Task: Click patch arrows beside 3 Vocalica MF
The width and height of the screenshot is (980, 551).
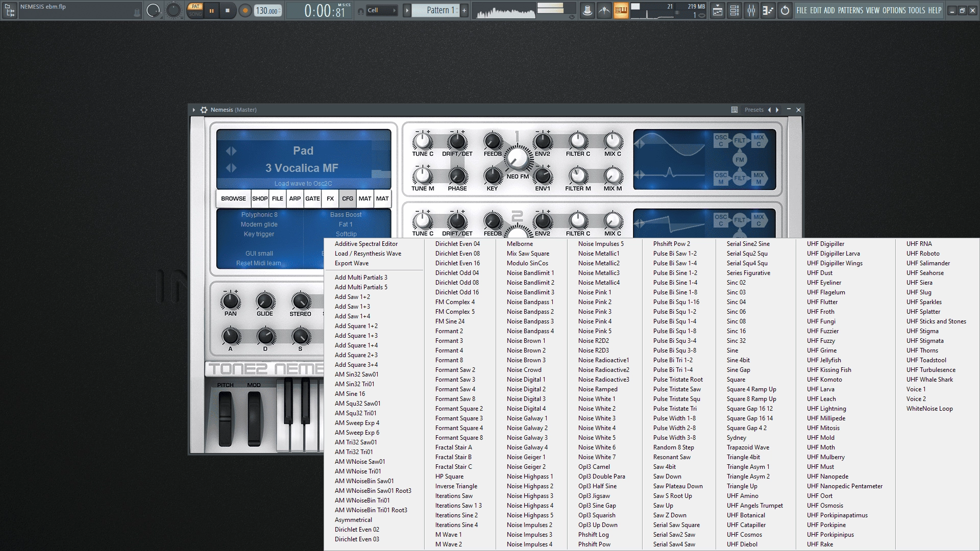Action: click(x=231, y=168)
